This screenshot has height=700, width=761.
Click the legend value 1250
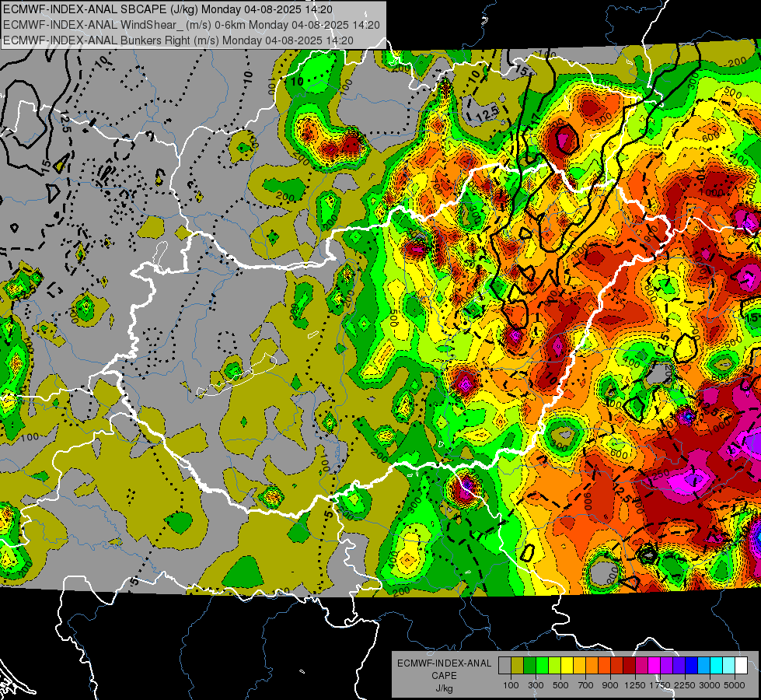click(635, 685)
